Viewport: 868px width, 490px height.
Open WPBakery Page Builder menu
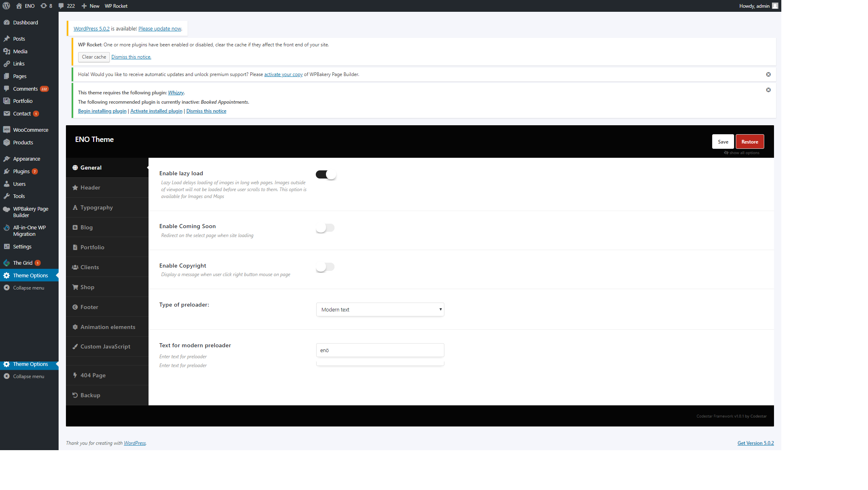tap(29, 212)
